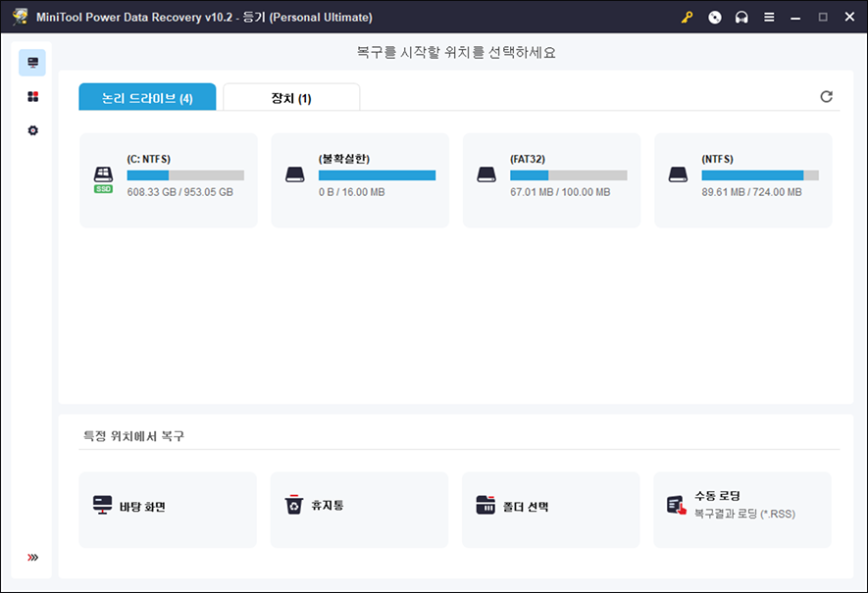Image resolution: width=868 pixels, height=593 pixels.
Task: Click the 복구를 시작할 위치를 선택하세요 heading
Action: pos(456,53)
